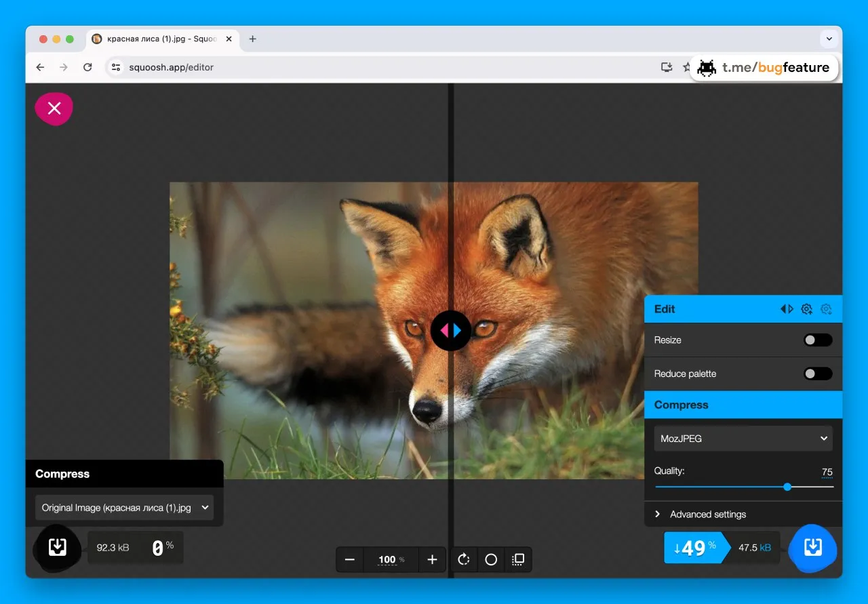Open the Original Image dropdown
This screenshot has width=868, height=604.
coord(124,508)
